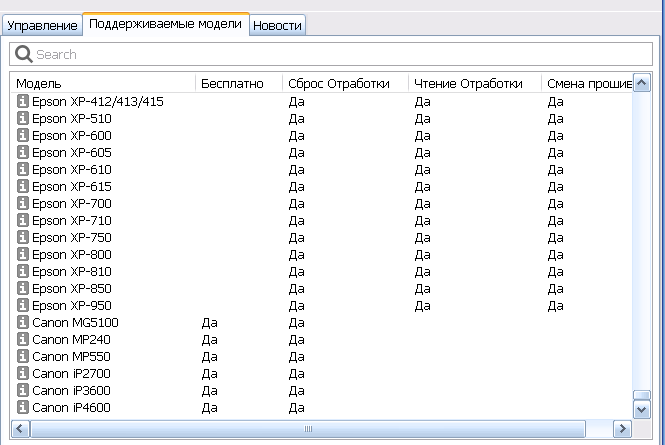Select the Epson XP-605 model name
665x445 pixels.
click(x=72, y=152)
